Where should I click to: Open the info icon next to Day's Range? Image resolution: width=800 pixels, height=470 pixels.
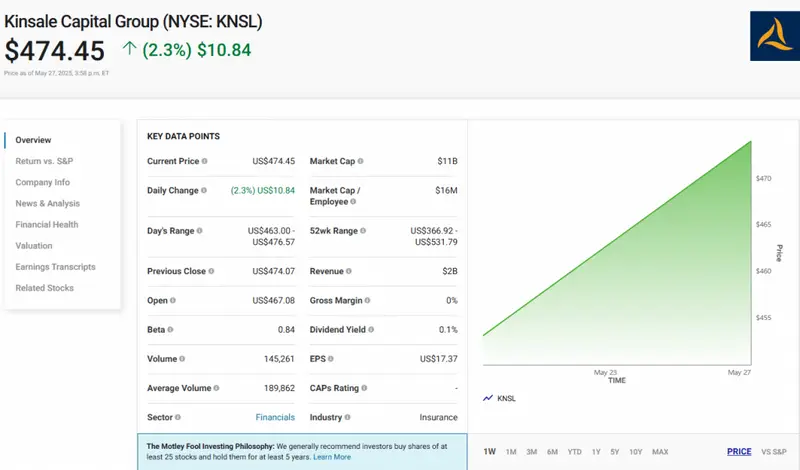tap(199, 231)
